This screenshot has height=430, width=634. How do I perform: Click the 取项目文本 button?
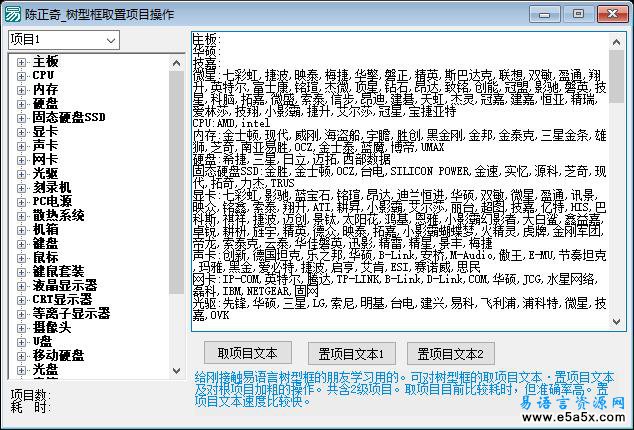[247, 353]
